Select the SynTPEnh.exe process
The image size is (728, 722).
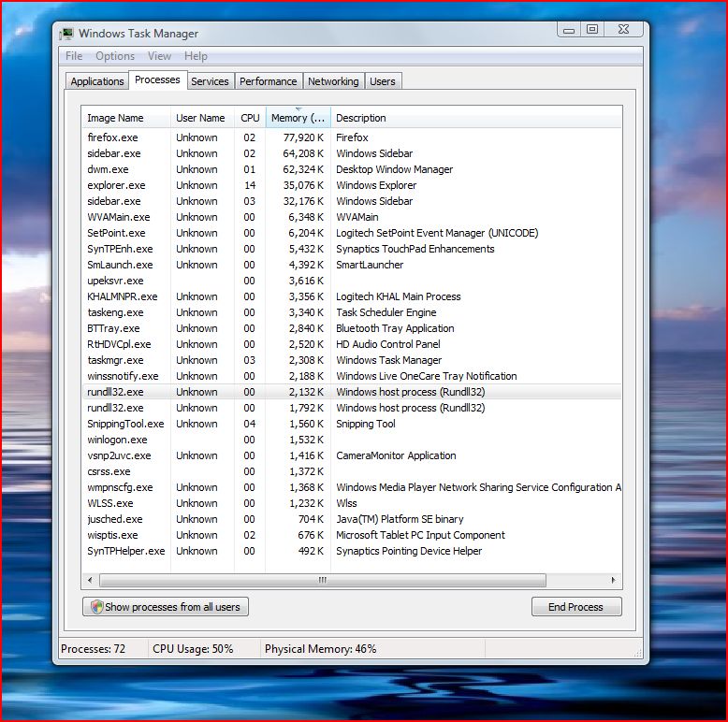pos(352,249)
